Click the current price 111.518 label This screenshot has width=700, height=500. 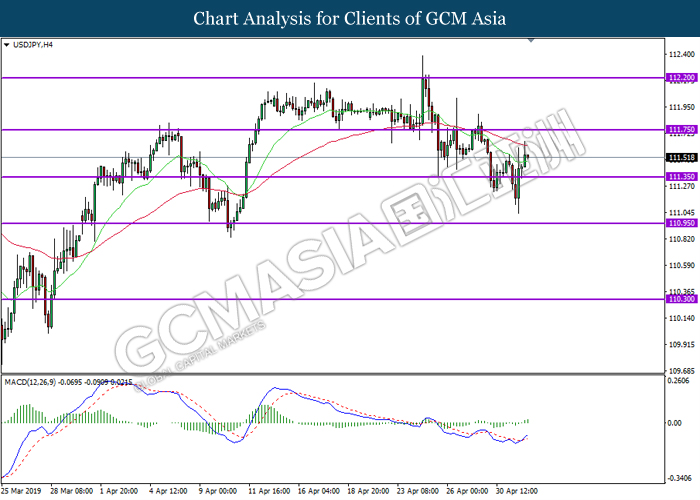[x=681, y=158]
